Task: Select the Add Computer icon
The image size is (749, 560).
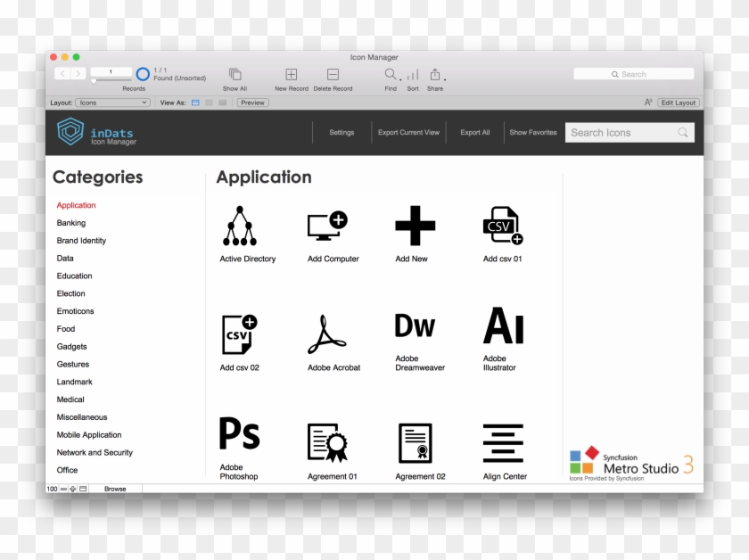Action: 327,226
